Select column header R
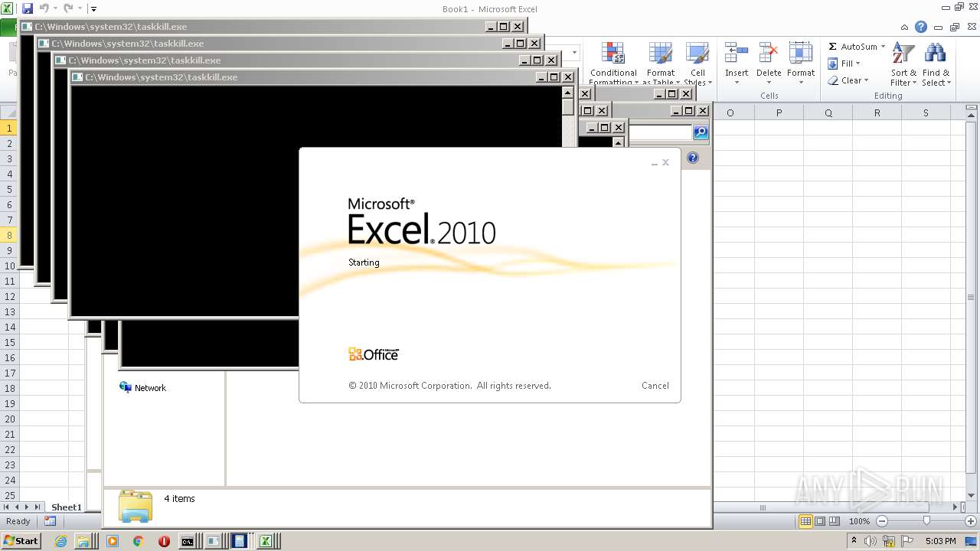980x551 pixels. tap(877, 112)
